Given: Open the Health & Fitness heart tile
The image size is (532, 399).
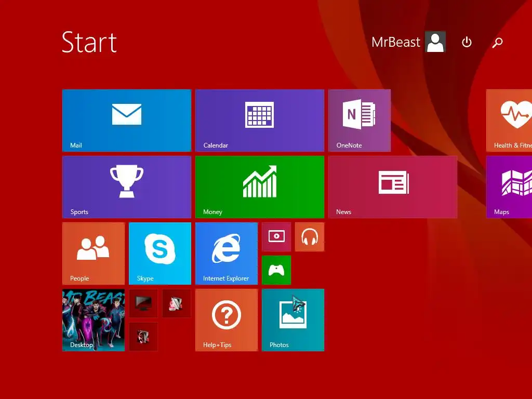Looking at the screenshot, I should tap(509, 121).
